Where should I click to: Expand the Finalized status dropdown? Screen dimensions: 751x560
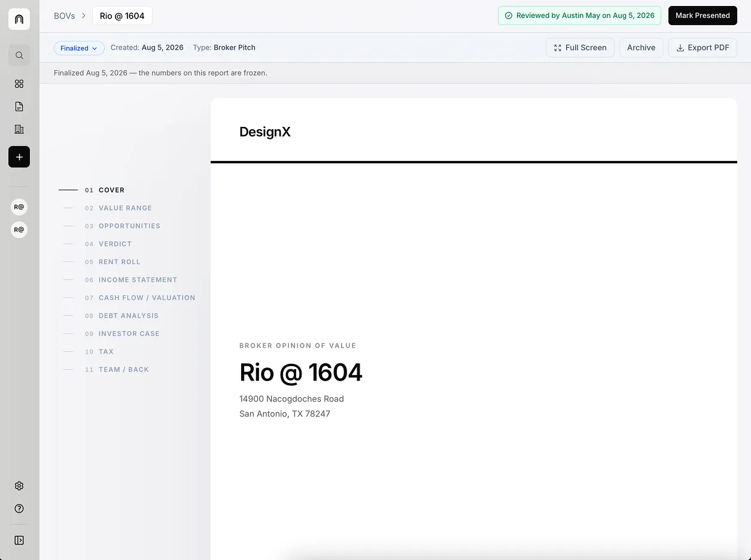pos(79,48)
